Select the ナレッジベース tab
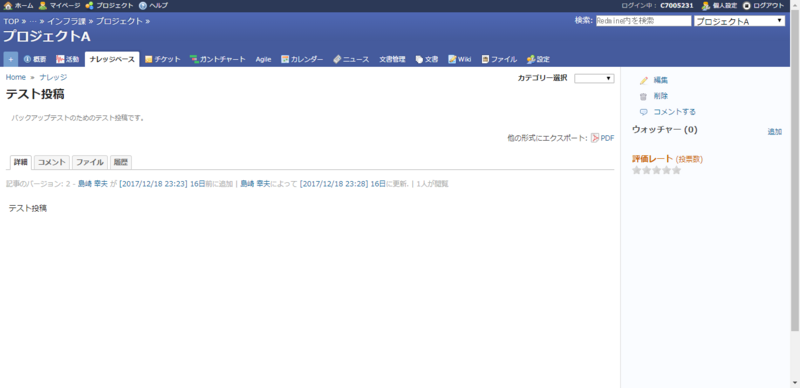 112,59
